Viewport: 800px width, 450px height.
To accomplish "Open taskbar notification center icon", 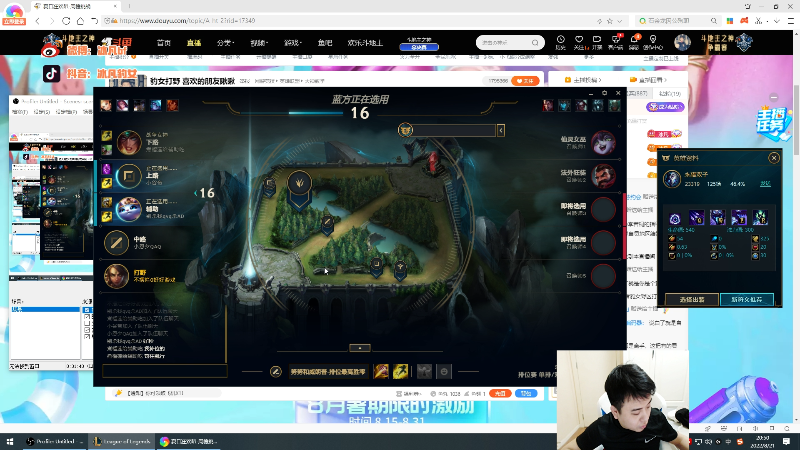I will 786,441.
